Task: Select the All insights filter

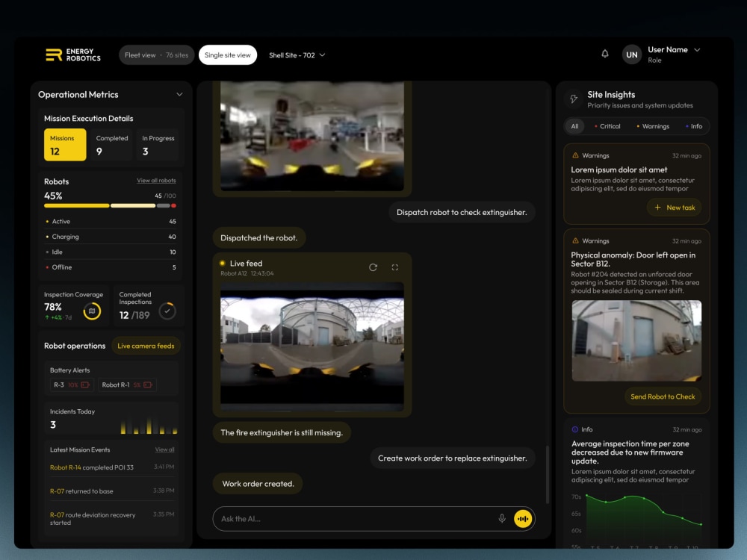Action: [574, 126]
